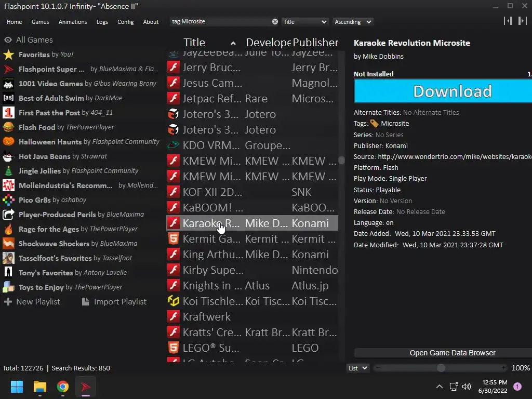532x399 pixels.
Task: Open Windows Start menu
Action: click(x=17, y=387)
